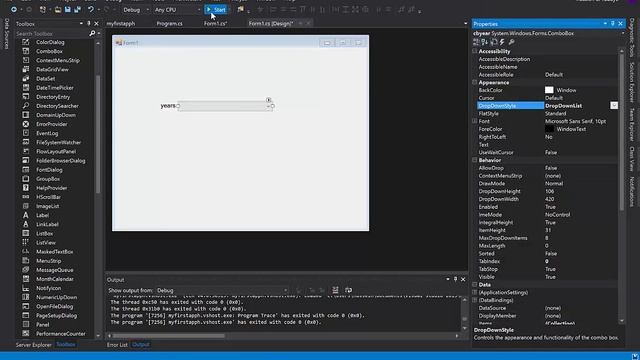Click the years combo box on Form1
Image resolution: width=640 pixels, height=360 pixels.
pyautogui.click(x=225, y=106)
